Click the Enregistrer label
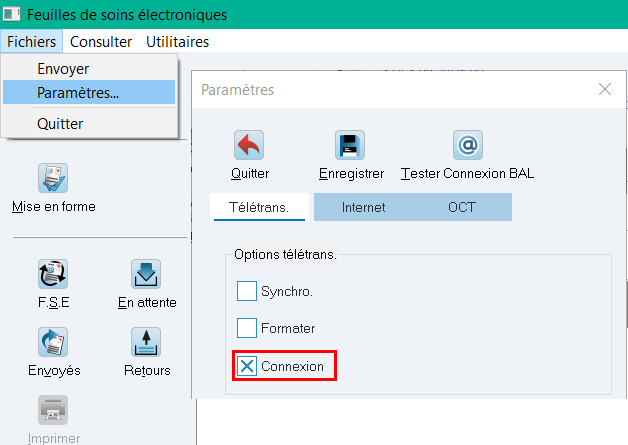The width and height of the screenshot is (628, 445). (x=351, y=173)
